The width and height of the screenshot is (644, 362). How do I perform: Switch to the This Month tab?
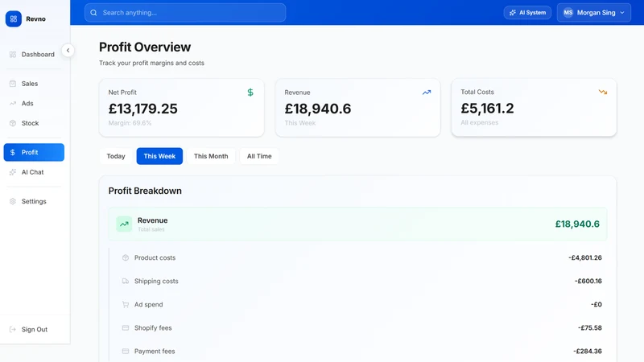(x=211, y=156)
